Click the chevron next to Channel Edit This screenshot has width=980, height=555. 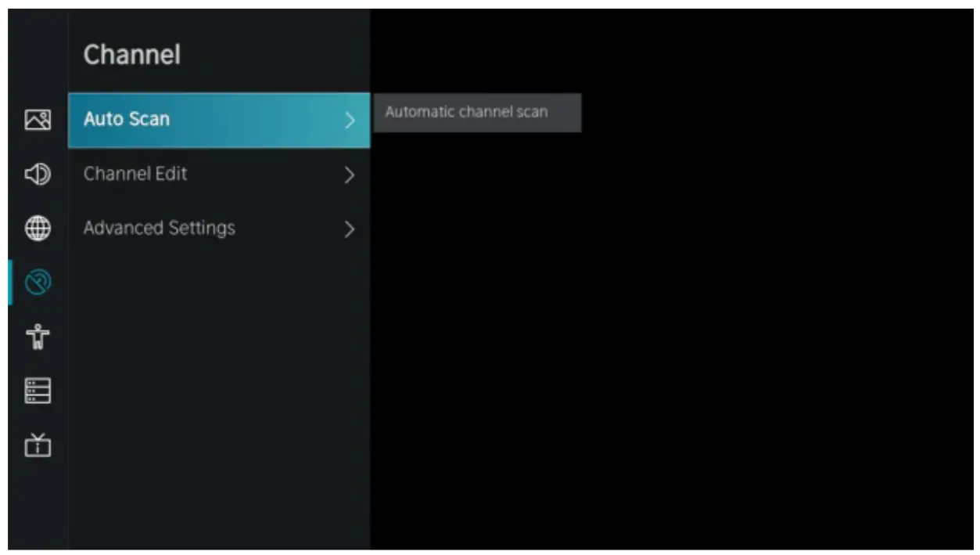(350, 175)
